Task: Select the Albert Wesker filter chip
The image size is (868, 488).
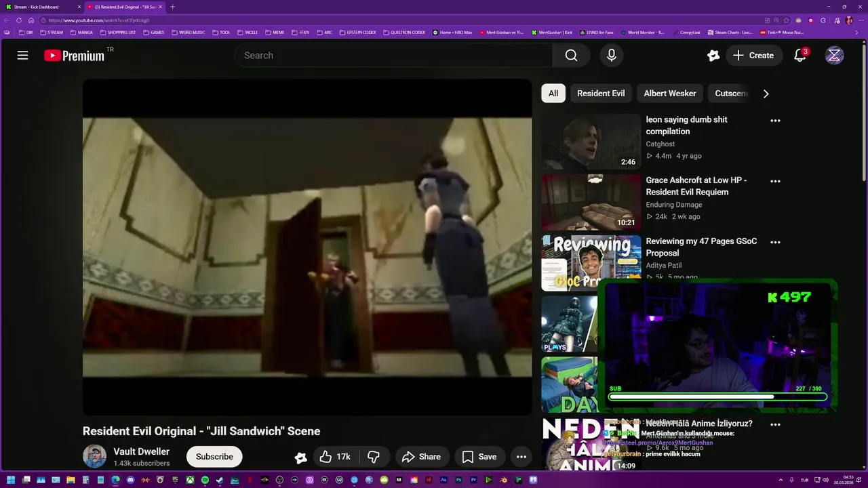Action: pos(670,94)
